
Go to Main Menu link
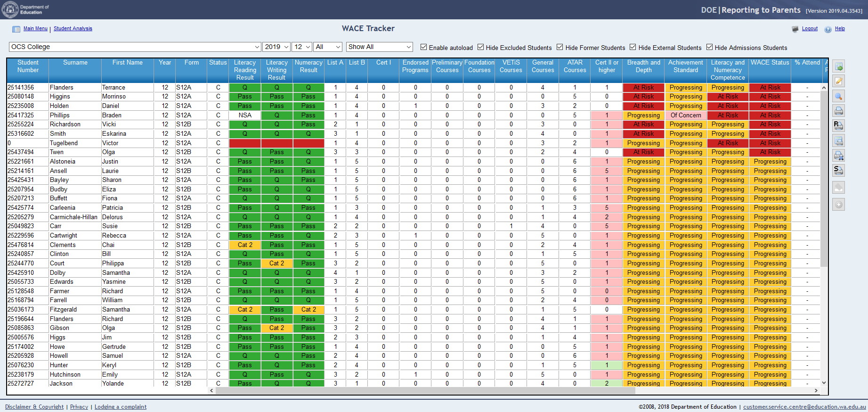coord(35,29)
